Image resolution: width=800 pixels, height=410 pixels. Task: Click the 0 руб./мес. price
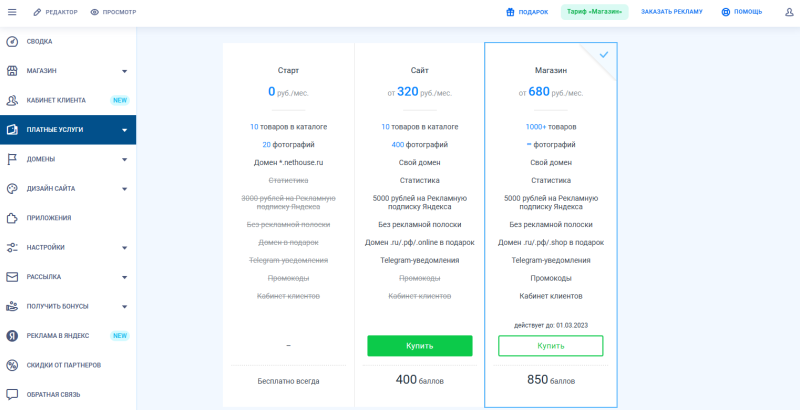pyautogui.click(x=288, y=92)
